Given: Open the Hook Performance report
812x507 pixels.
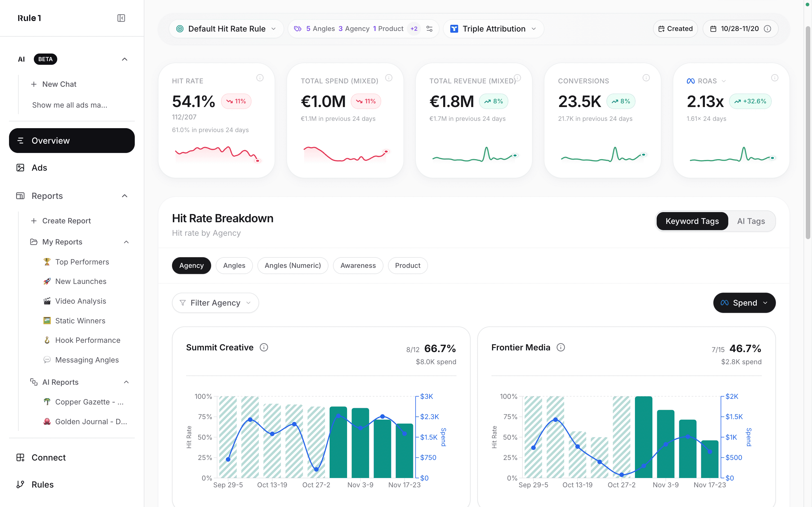Looking at the screenshot, I should (88, 340).
